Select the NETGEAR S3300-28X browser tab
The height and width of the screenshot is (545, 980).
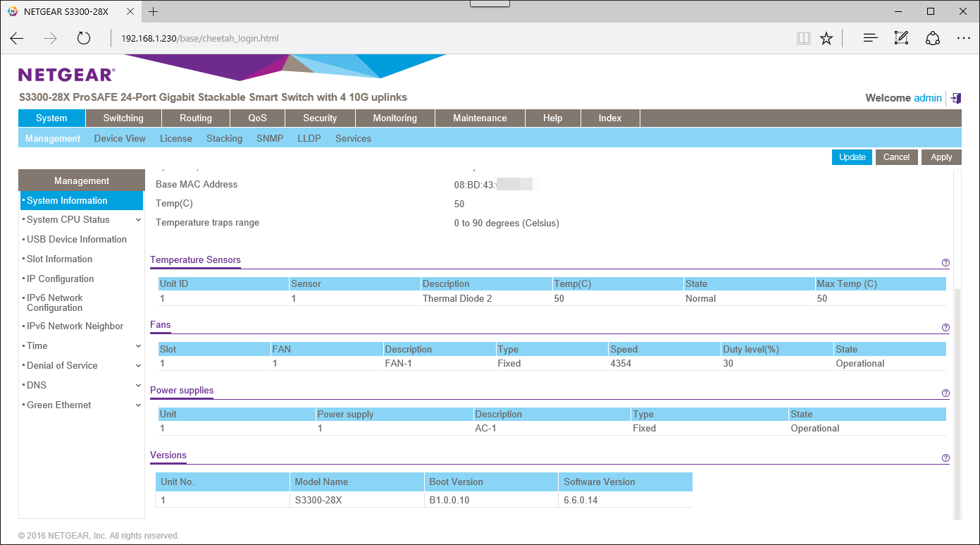tap(70, 11)
